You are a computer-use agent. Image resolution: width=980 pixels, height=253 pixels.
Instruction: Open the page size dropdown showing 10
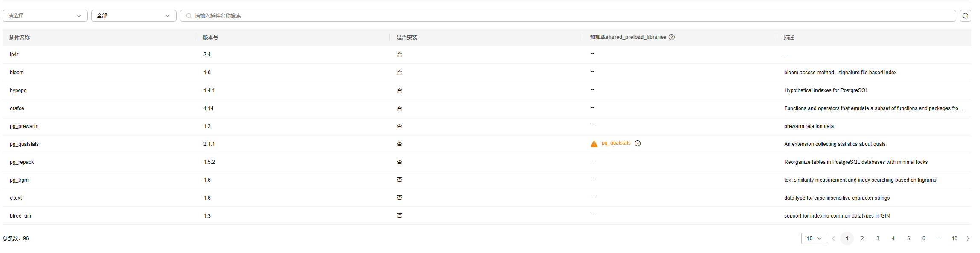click(813, 238)
